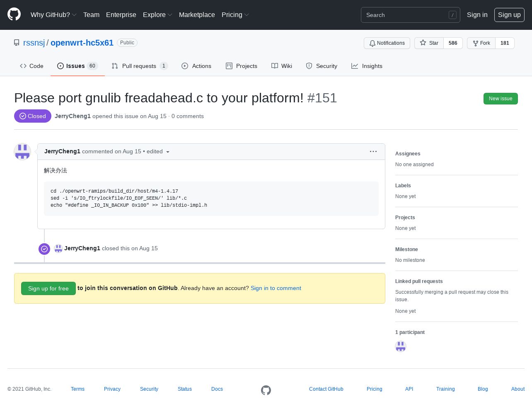The image size is (532, 416).
Task: Open the Enterprise page
Action: 121,15
